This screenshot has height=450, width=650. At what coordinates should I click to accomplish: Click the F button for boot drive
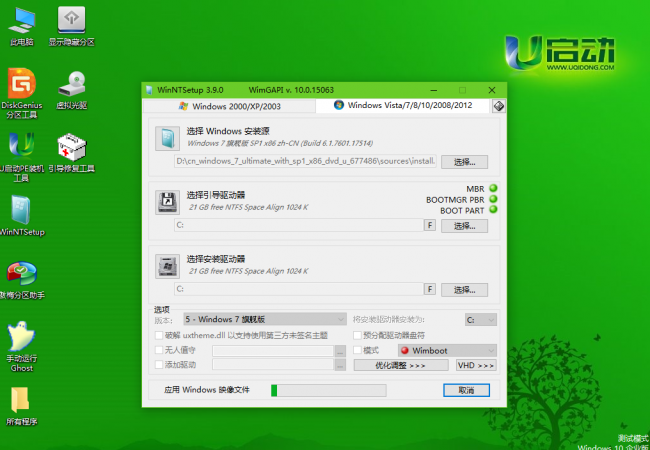[430, 225]
